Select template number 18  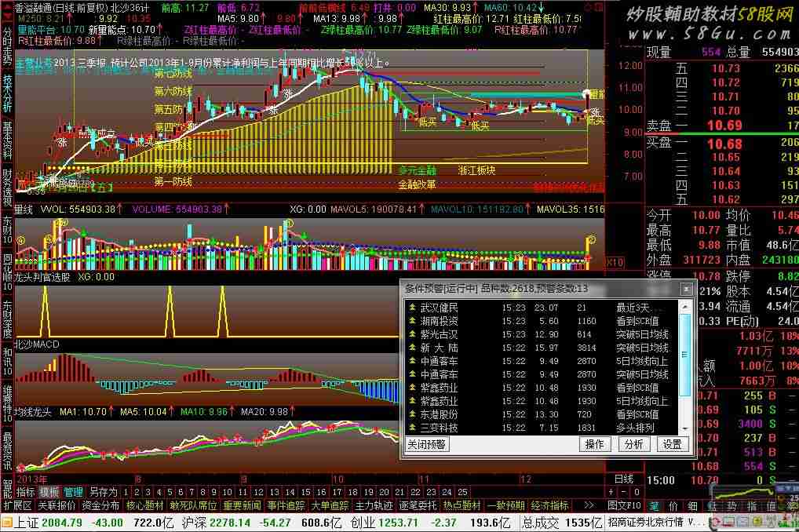click(x=352, y=492)
